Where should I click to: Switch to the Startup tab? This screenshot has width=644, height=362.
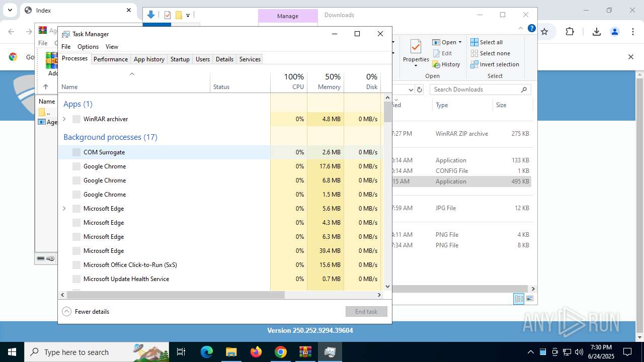point(180,59)
